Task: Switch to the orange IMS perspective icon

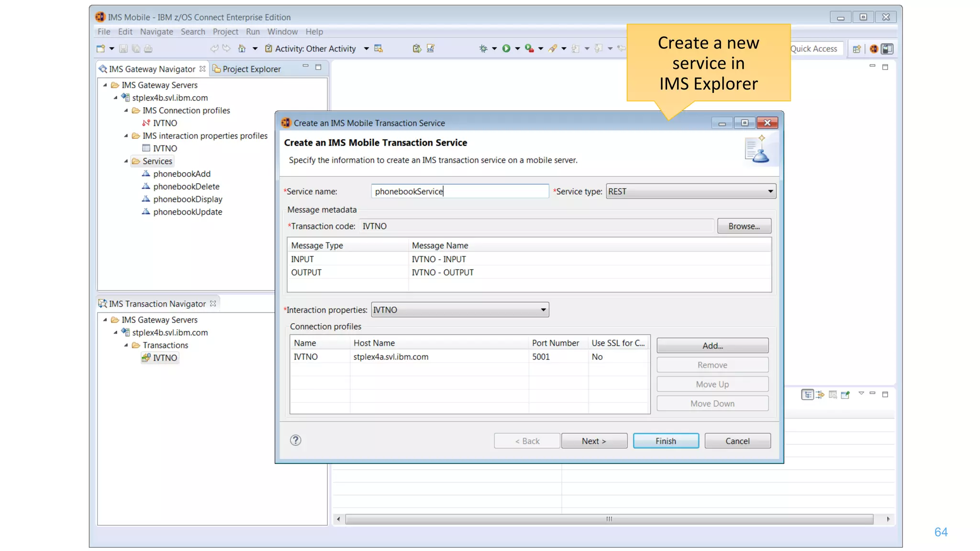Action: [x=874, y=49]
